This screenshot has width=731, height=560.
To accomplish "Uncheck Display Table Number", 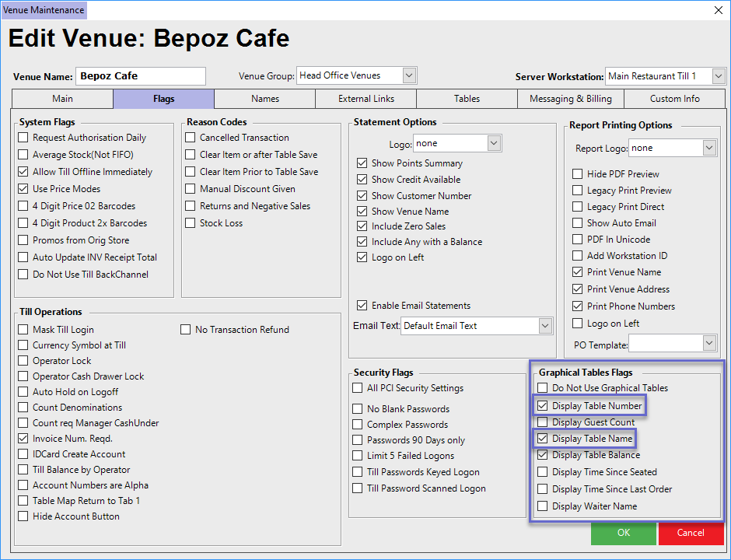I will pos(542,406).
